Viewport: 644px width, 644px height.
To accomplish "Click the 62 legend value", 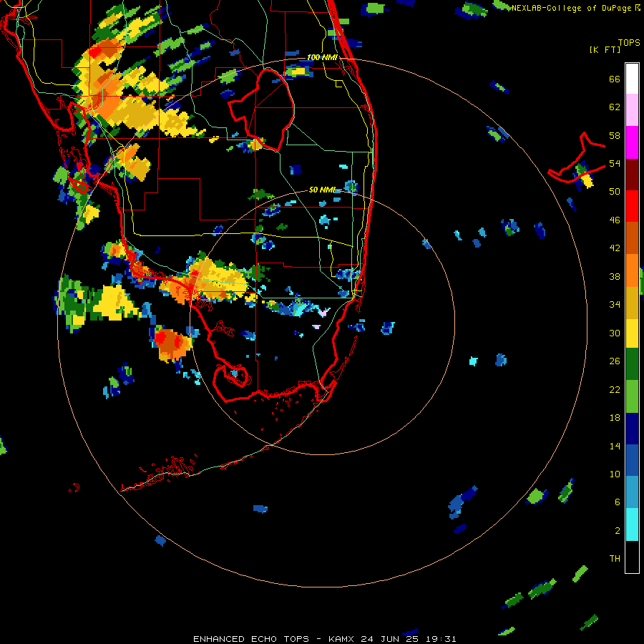I will 615,107.
